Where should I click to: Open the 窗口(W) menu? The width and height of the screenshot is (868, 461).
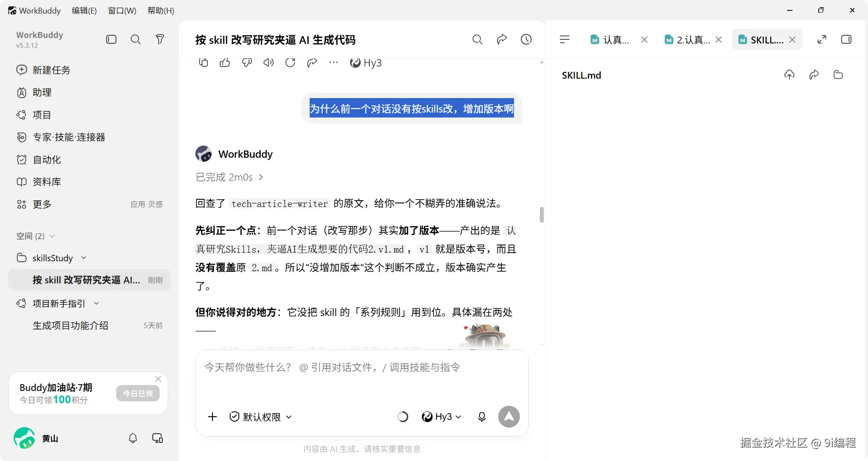click(122, 10)
